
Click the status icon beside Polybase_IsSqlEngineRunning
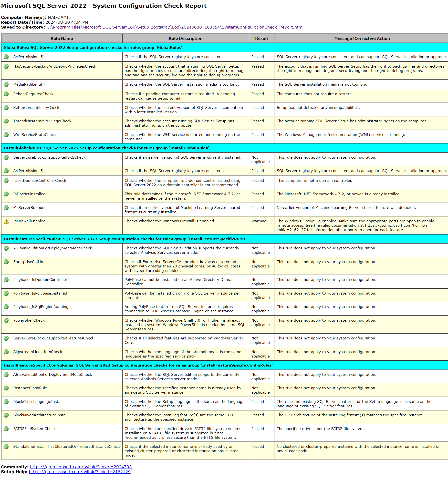[x=6, y=307]
